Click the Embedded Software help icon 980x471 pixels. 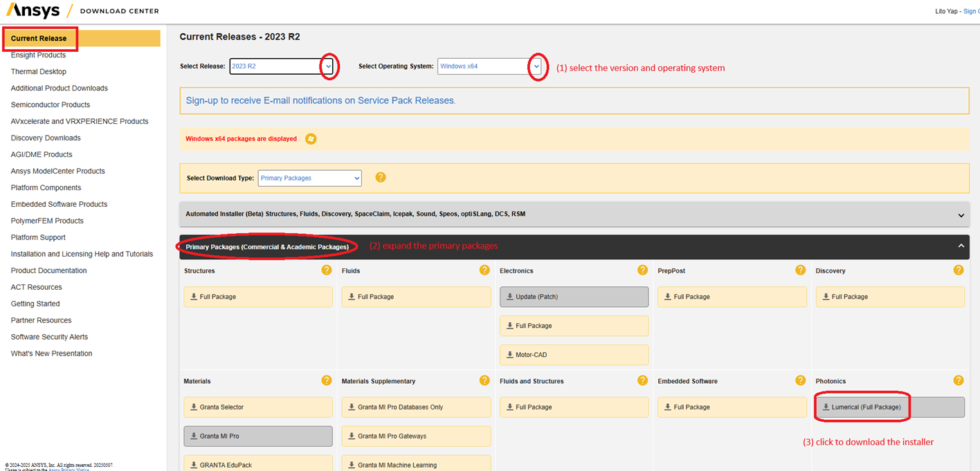[800, 380]
